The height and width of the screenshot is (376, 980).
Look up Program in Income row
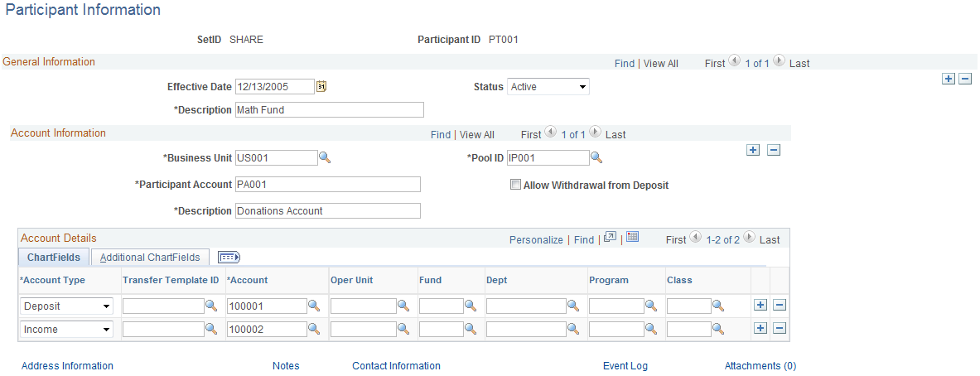(651, 330)
